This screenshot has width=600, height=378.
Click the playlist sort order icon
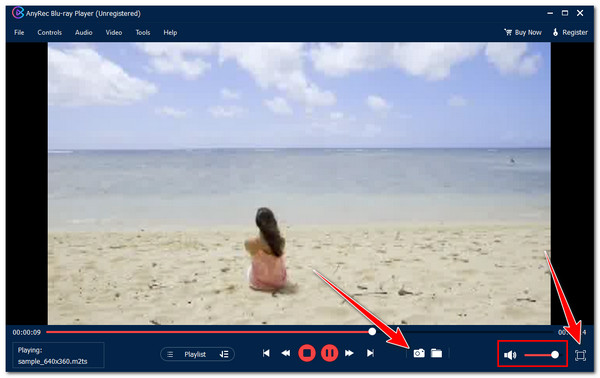click(224, 354)
